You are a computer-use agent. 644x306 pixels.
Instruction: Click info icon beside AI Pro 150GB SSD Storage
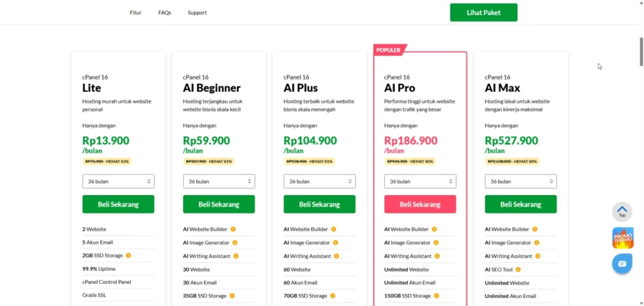click(x=436, y=296)
